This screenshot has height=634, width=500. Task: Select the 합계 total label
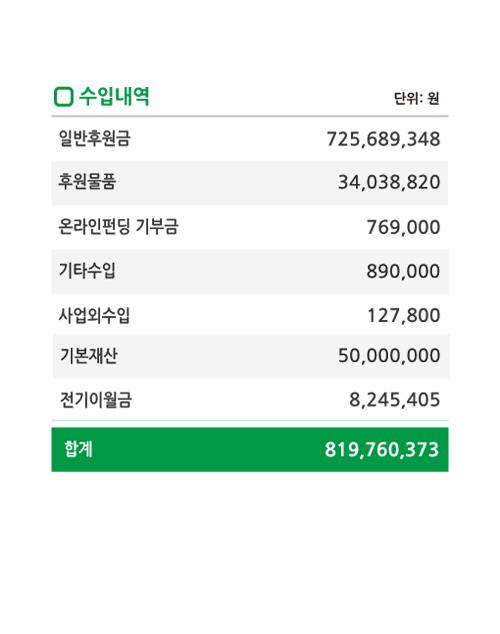point(79,449)
